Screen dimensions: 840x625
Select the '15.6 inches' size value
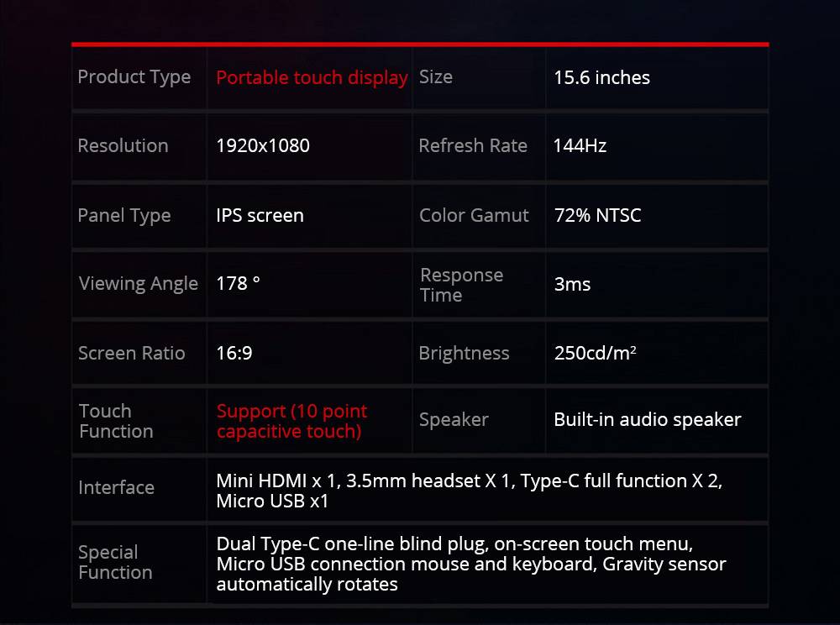601,78
